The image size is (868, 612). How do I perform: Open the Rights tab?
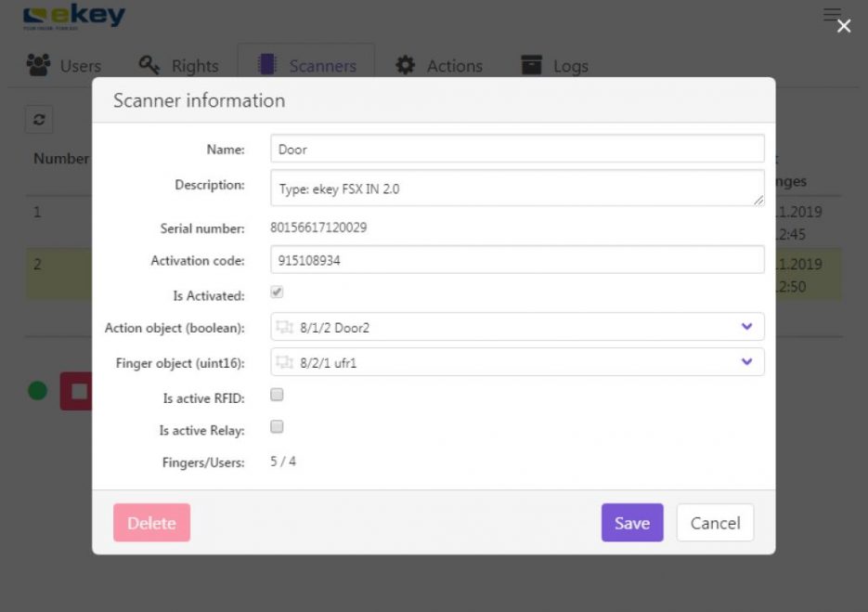(179, 66)
